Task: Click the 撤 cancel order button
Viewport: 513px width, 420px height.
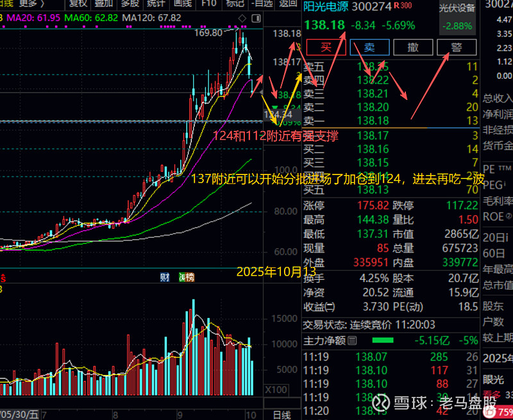Action: point(413,47)
